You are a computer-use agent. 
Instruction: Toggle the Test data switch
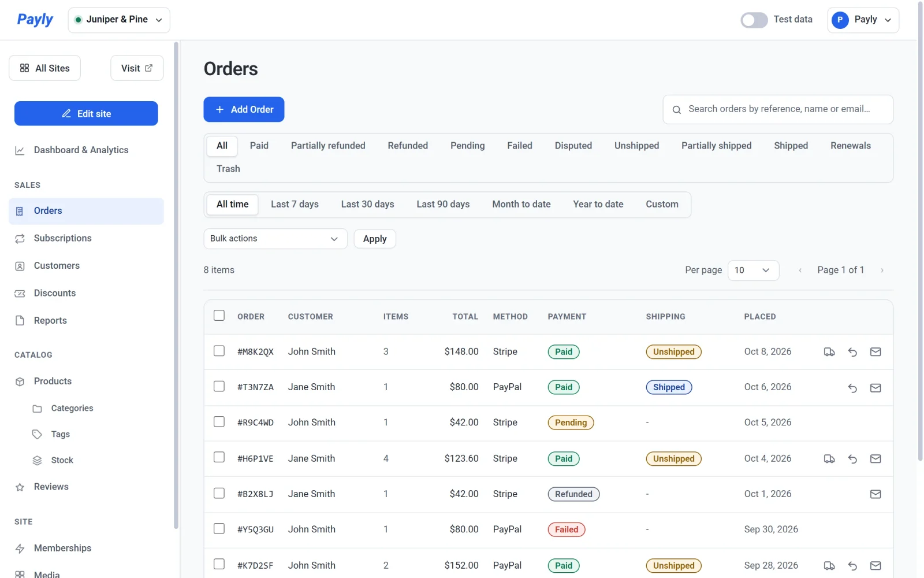point(754,20)
